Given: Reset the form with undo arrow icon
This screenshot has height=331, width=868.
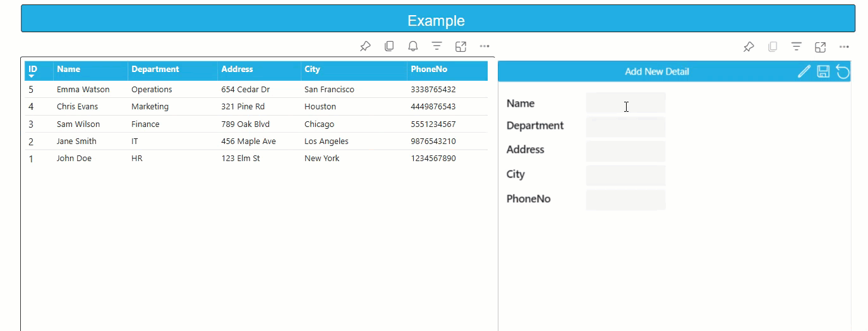Looking at the screenshot, I should point(843,71).
